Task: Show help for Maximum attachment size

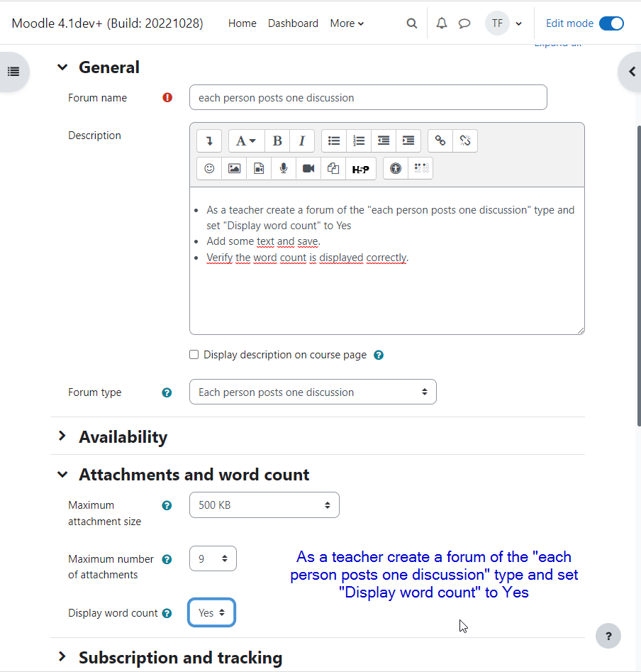Action: [167, 506]
